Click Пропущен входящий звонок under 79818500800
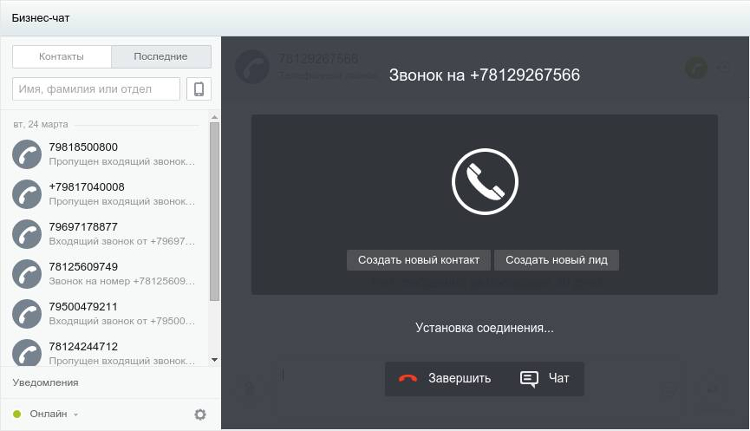750x431 pixels. coord(121,162)
